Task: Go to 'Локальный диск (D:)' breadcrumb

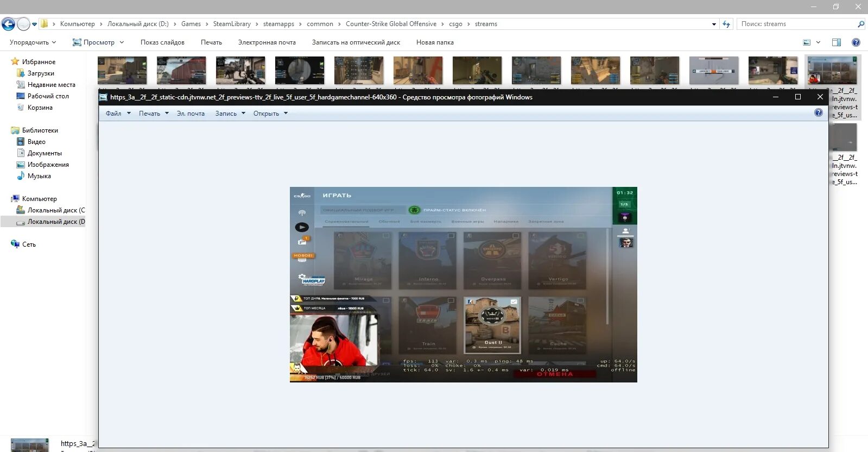Action: tap(138, 24)
